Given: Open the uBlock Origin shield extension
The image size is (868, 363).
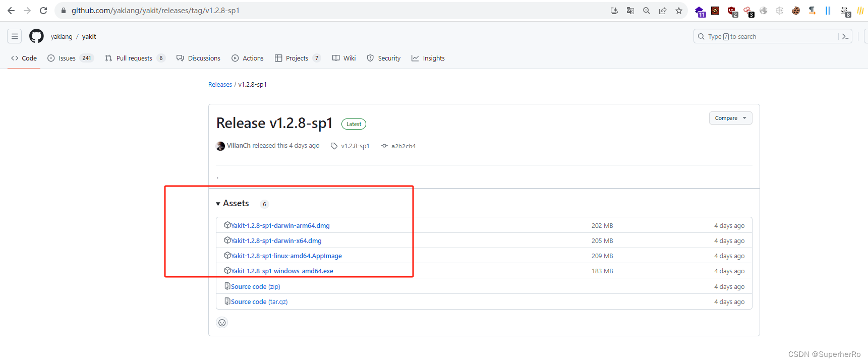Looking at the screenshot, I should [732, 12].
